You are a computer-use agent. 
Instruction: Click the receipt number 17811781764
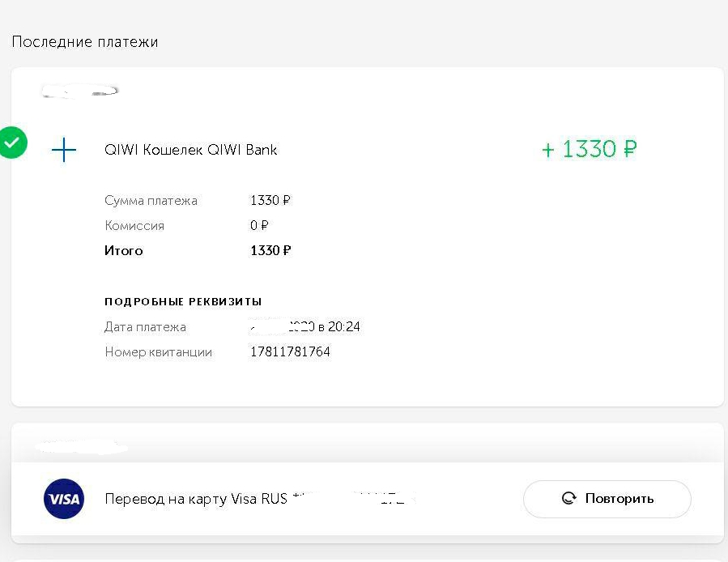tap(290, 352)
